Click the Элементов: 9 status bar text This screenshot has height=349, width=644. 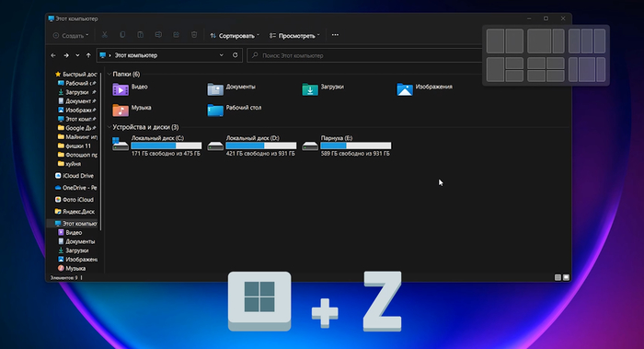[63, 277]
